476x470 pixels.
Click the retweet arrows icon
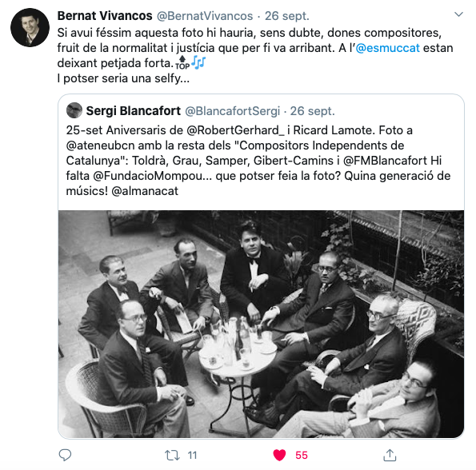[172, 455]
